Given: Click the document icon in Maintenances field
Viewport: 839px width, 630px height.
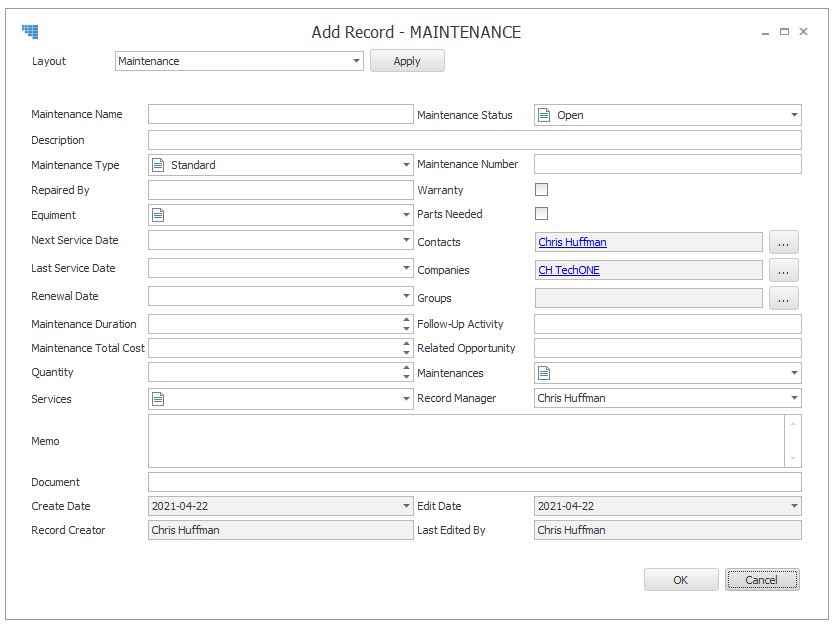Looking at the screenshot, I should [x=544, y=373].
